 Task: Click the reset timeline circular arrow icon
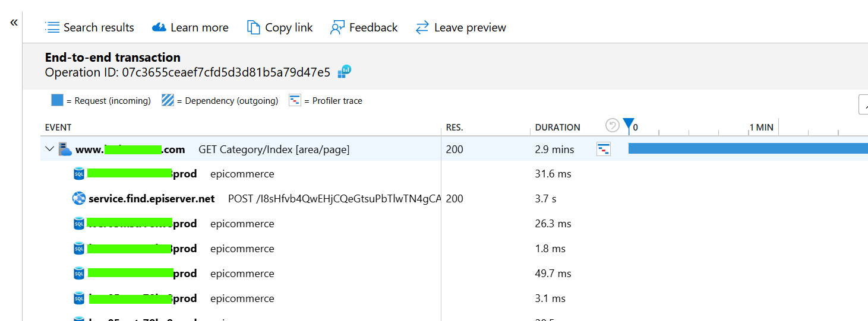[612, 125]
